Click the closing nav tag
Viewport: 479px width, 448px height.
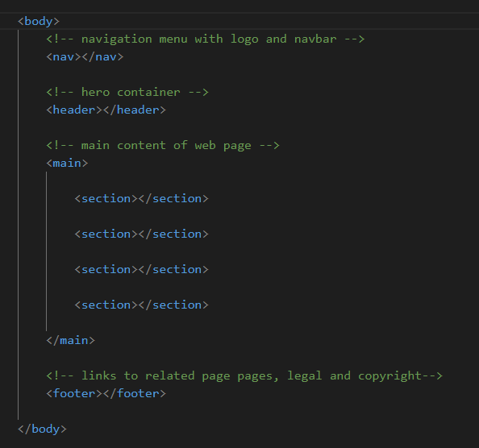coord(102,56)
